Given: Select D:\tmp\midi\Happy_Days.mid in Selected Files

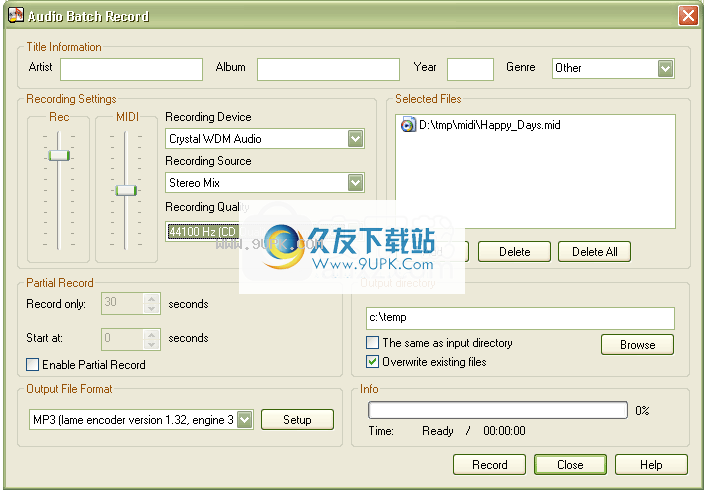Looking at the screenshot, I should click(489, 125).
